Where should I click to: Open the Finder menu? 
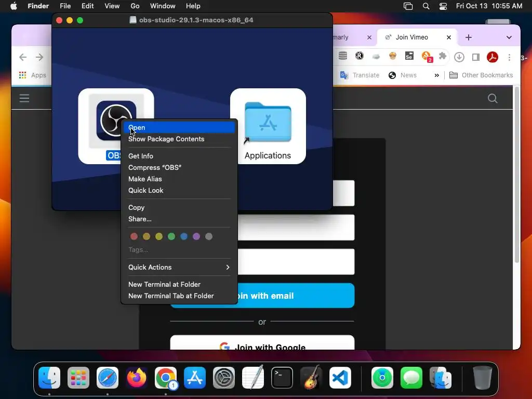(38, 6)
